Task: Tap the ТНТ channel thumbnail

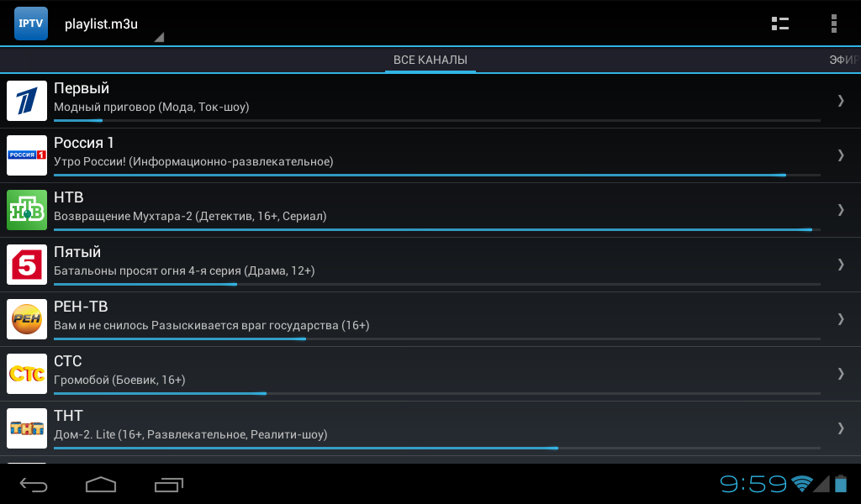Action: coord(27,429)
